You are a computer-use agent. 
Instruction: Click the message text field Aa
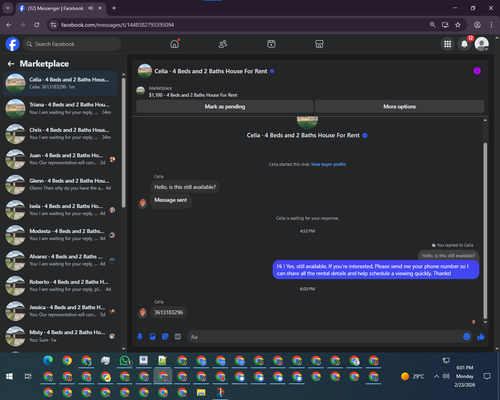(x=325, y=337)
